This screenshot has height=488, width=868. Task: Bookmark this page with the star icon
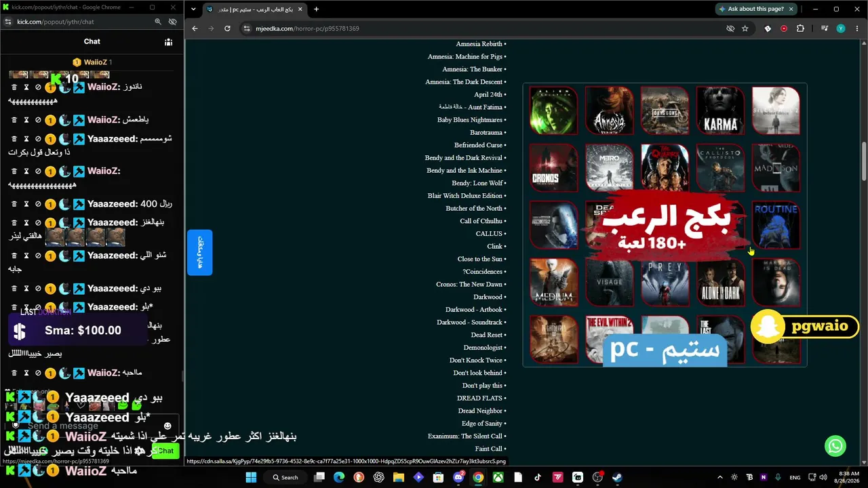pyautogui.click(x=745, y=28)
